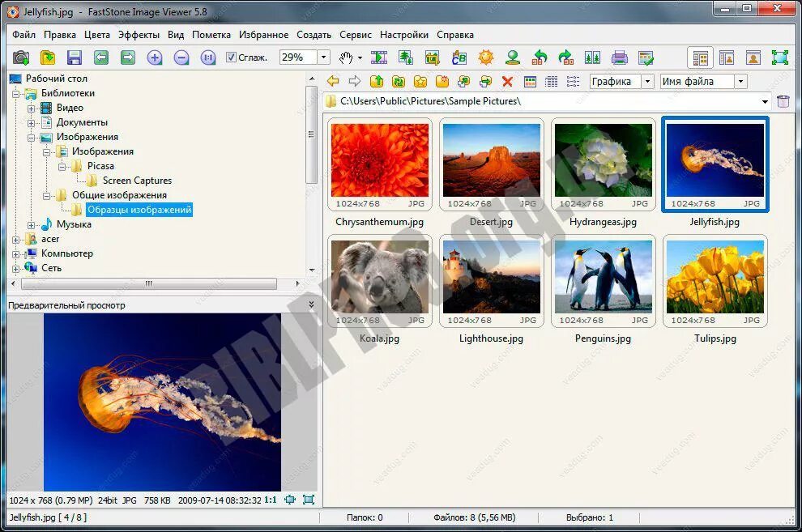Screen dimensions: 802x532
Task: Click full screen icon in preview status bar
Action: [309, 500]
